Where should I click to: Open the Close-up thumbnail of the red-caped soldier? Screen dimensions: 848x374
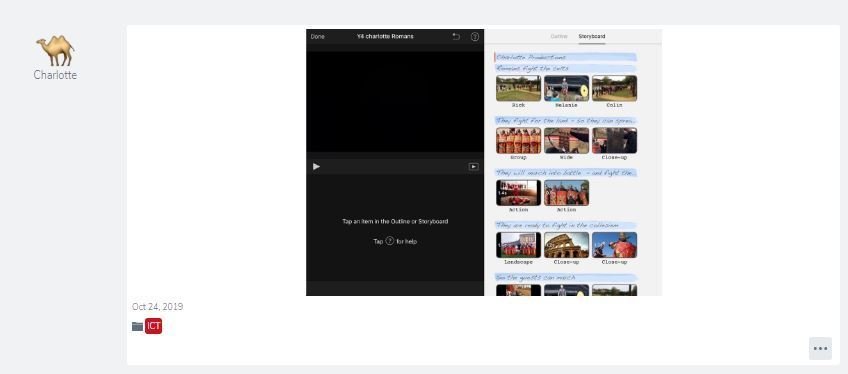[x=614, y=245]
